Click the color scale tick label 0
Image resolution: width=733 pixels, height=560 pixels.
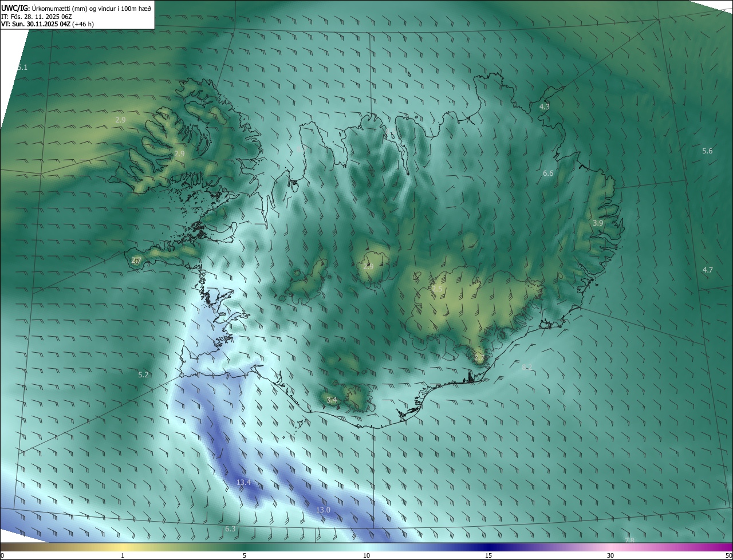click(2, 555)
